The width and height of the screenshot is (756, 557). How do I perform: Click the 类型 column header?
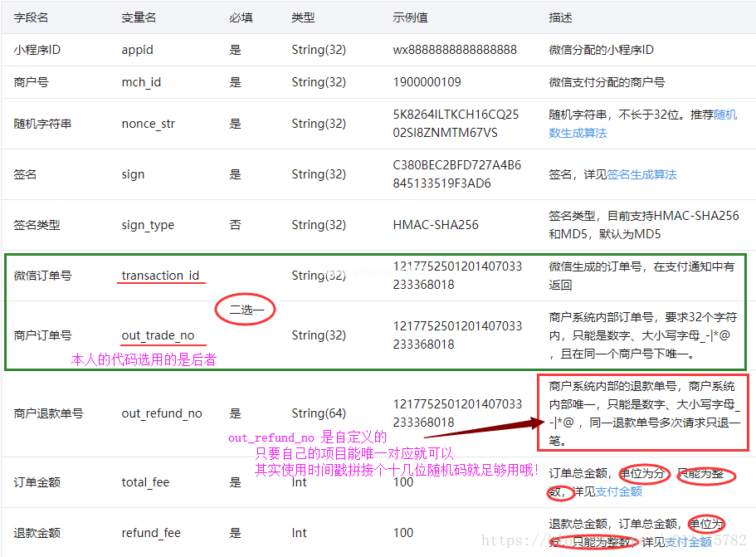[303, 17]
